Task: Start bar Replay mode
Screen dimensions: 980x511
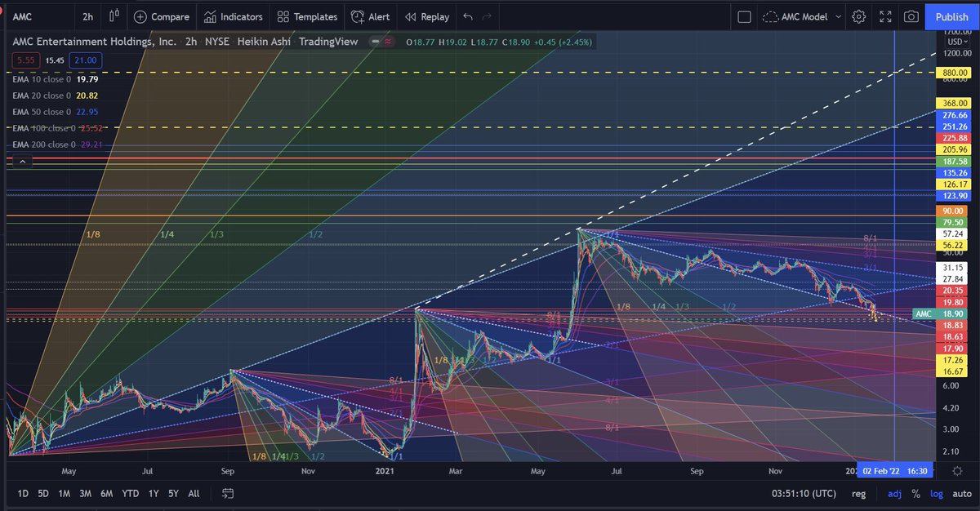Action: tap(426, 16)
